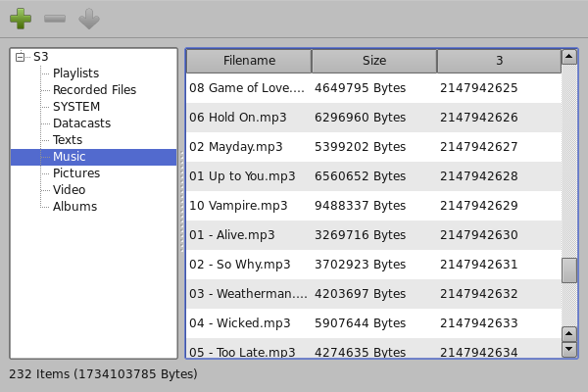Open the Recorded Files folder
Screen dimensions: 588x392
[x=94, y=89]
